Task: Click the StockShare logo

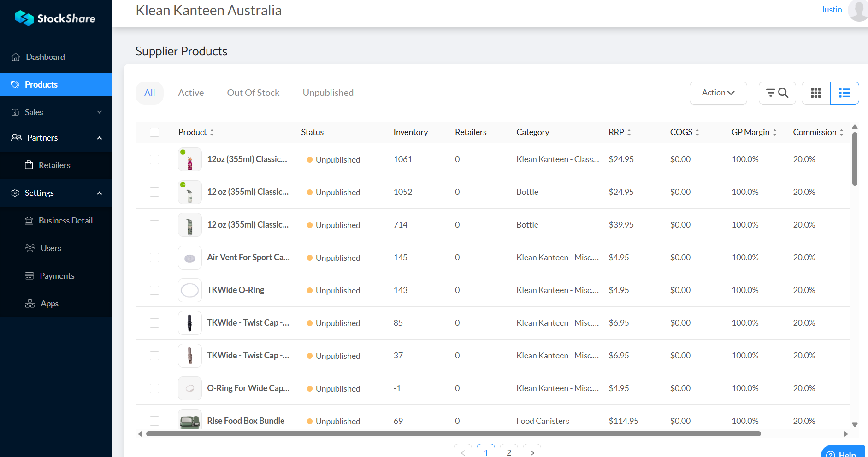Action: tap(55, 18)
